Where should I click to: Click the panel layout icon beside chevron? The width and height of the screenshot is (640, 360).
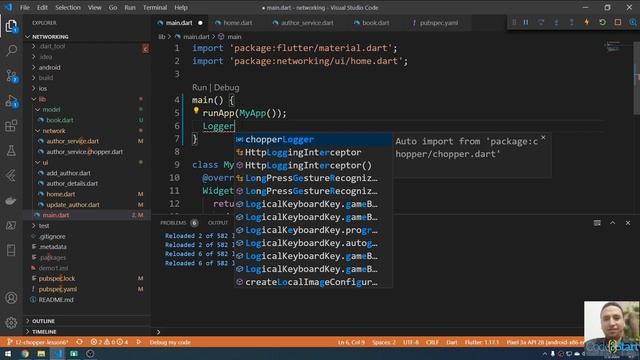(597, 223)
